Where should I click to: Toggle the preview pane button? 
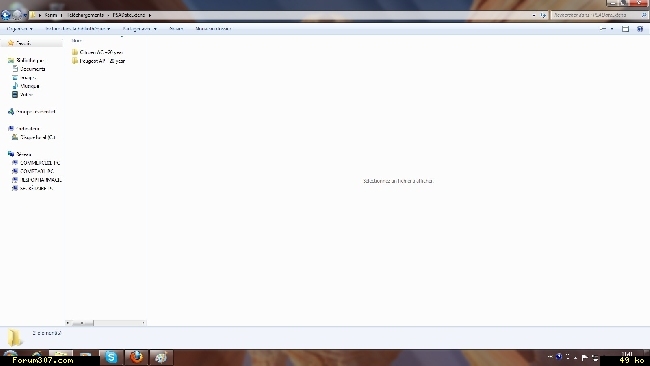[x=625, y=29]
